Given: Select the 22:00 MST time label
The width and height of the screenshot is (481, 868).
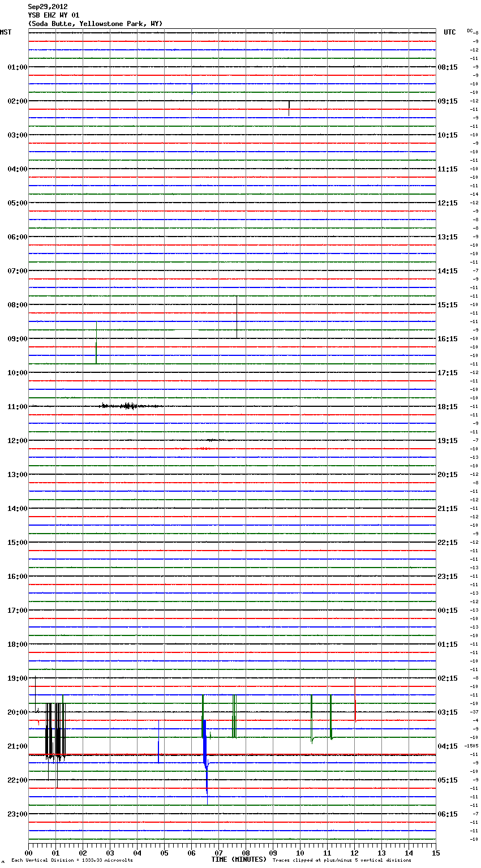Looking at the screenshot, I should [x=18, y=780].
